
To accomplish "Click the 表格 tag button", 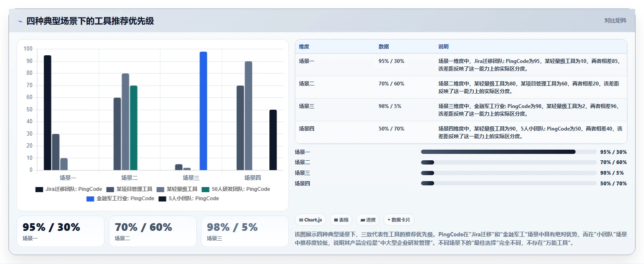I will coord(341,220).
